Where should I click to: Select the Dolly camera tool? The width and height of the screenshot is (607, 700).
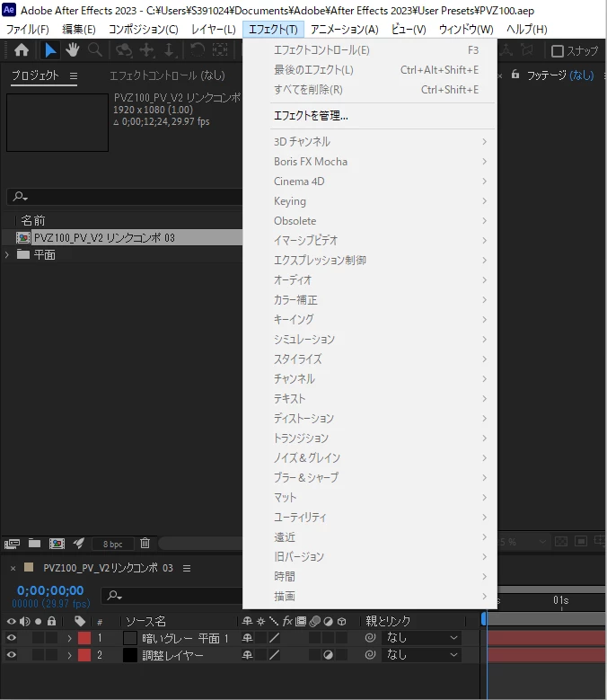tap(170, 50)
